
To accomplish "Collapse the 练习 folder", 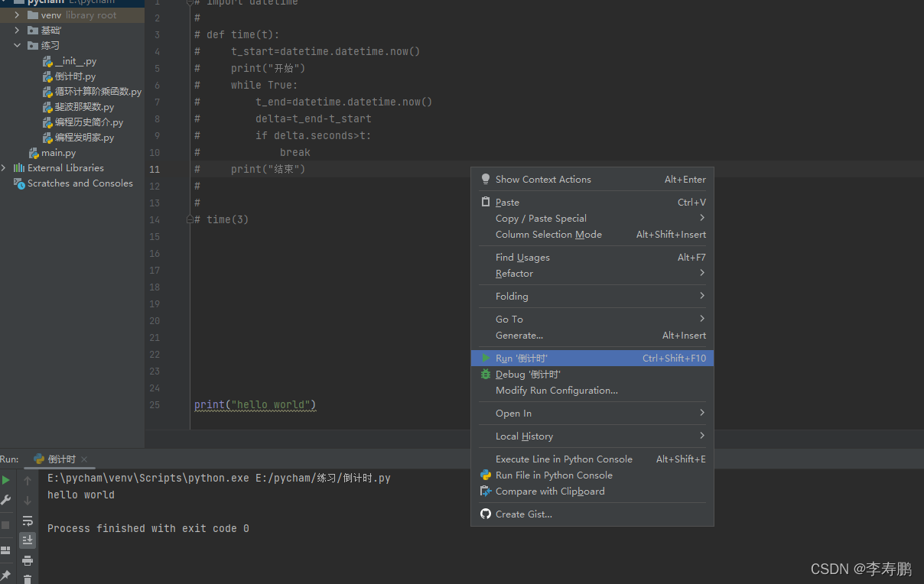I will pos(18,46).
